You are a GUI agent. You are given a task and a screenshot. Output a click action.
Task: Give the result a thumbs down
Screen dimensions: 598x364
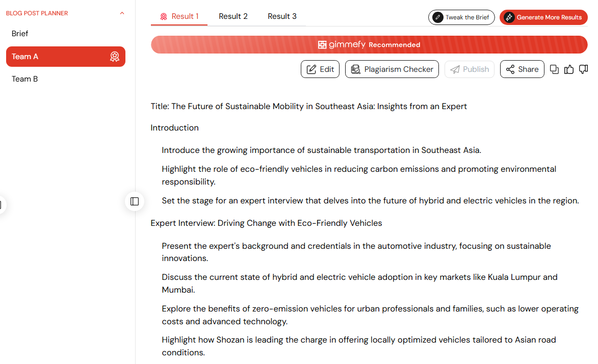coord(583,69)
